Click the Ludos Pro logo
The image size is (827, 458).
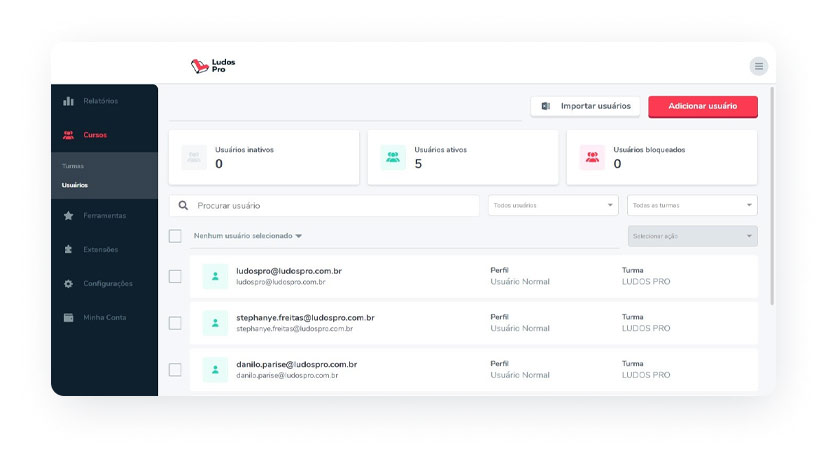click(x=213, y=66)
